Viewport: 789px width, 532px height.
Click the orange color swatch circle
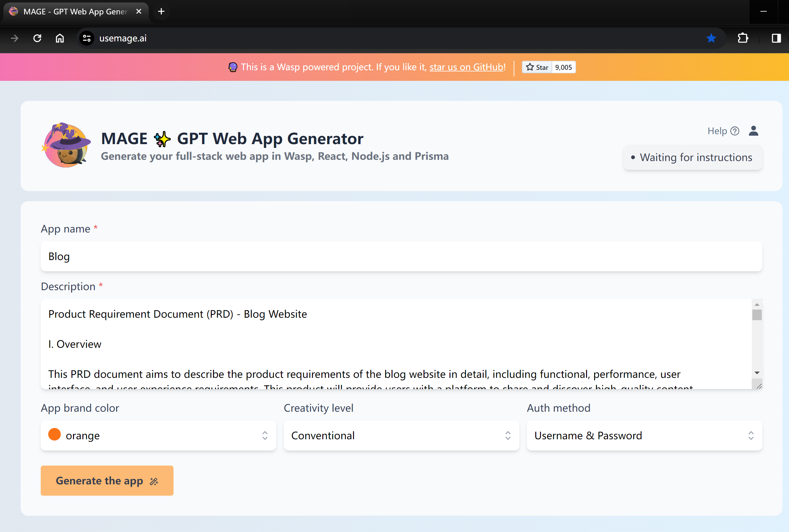coord(54,434)
